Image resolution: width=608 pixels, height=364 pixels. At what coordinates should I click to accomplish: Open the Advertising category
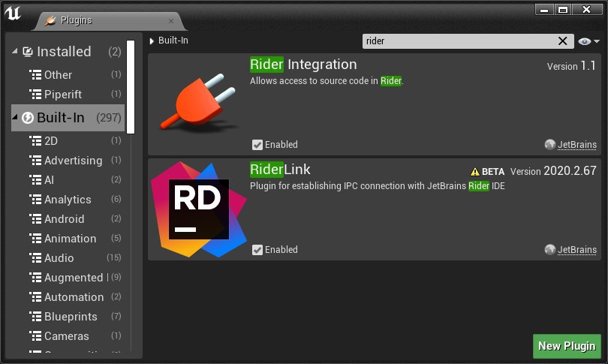click(x=68, y=161)
